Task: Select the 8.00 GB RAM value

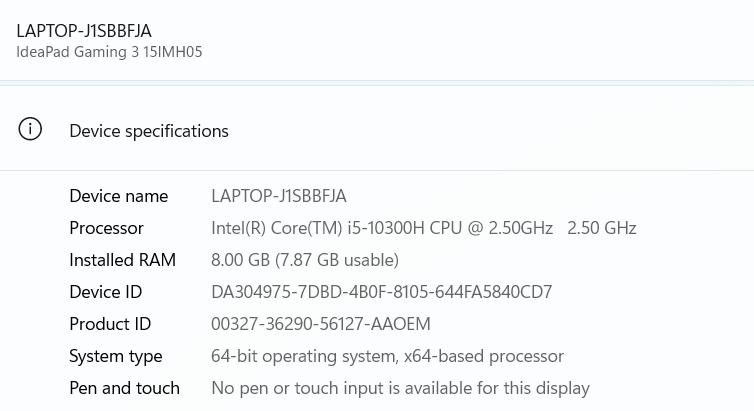Action: point(240,260)
